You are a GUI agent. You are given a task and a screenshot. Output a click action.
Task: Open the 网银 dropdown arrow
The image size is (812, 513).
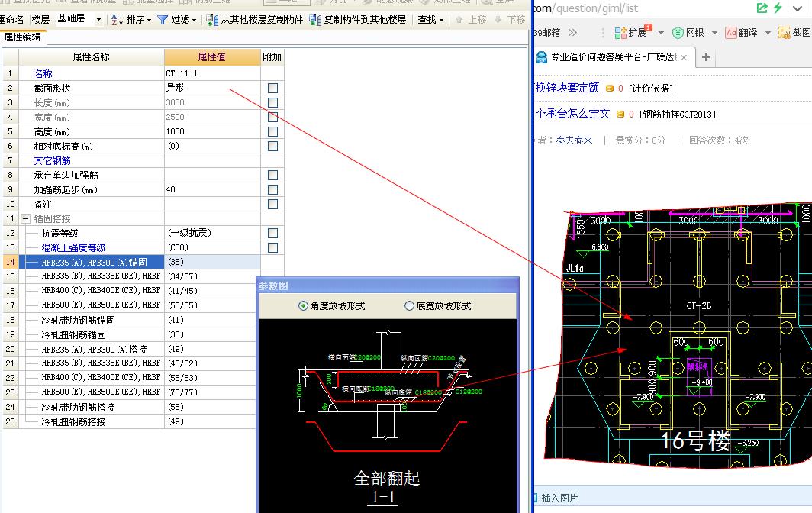pyautogui.click(x=714, y=33)
